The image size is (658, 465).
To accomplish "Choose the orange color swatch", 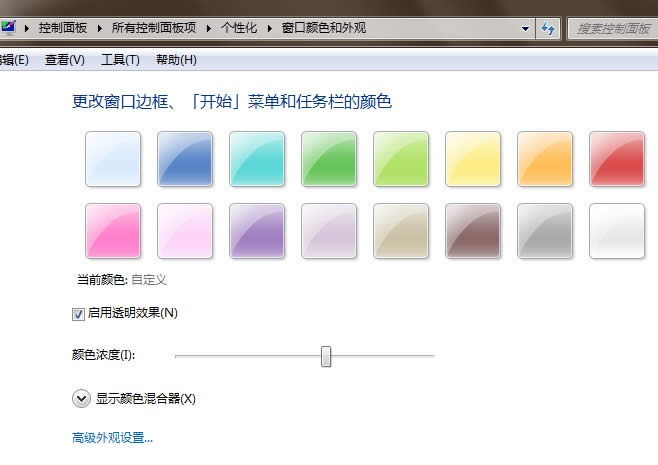I will (545, 158).
